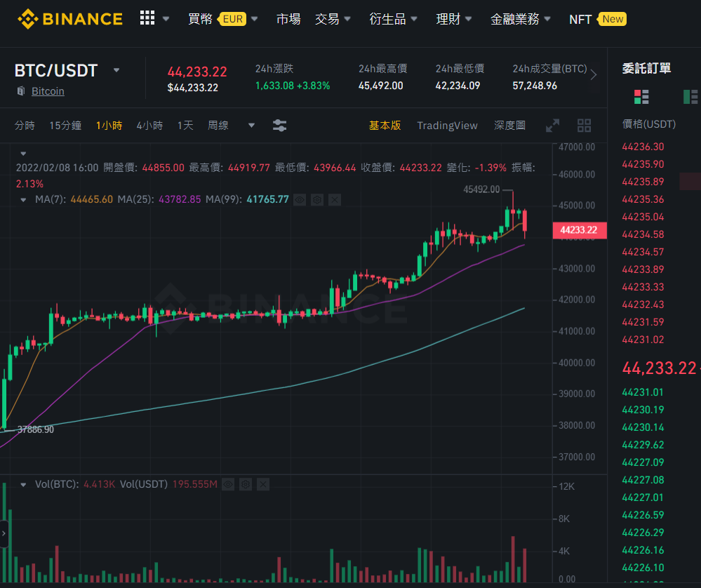This screenshot has width=701, height=588.
Task: Open Vol indicator settings gear
Action: pos(246,484)
